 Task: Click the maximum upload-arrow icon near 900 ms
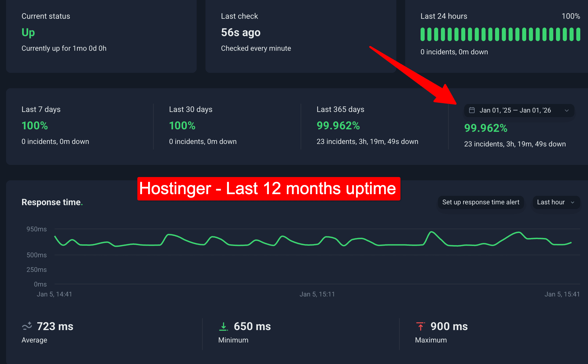point(420,326)
